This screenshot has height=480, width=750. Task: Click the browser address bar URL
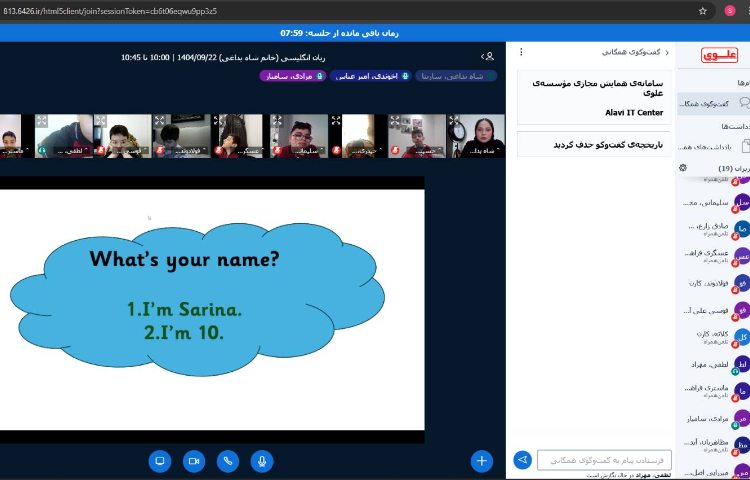click(110, 11)
